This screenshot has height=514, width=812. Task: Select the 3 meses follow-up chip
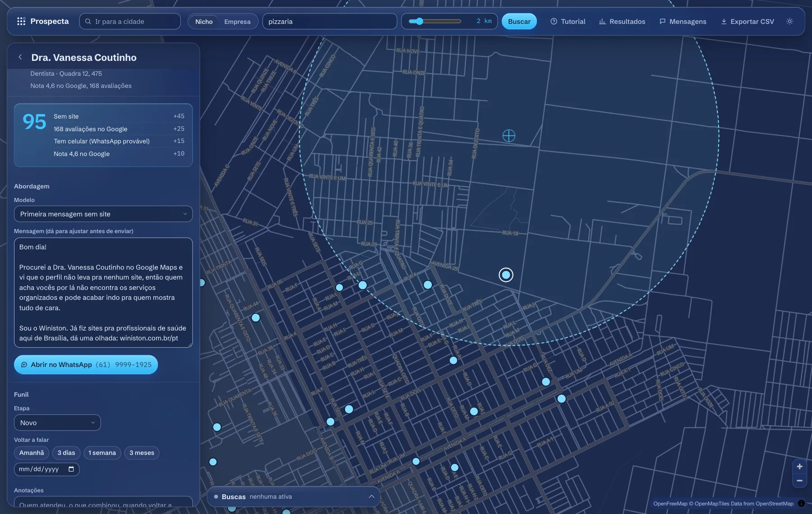(x=142, y=453)
